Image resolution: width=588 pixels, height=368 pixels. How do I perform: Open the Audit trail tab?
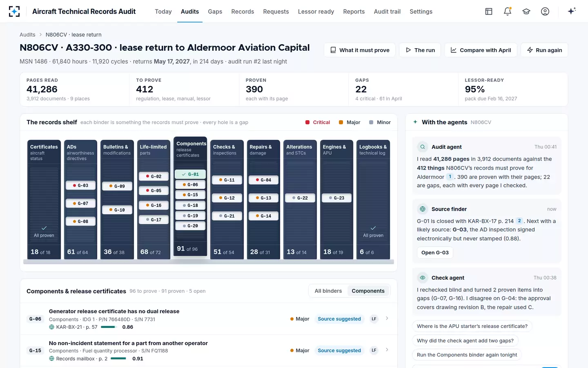point(387,11)
